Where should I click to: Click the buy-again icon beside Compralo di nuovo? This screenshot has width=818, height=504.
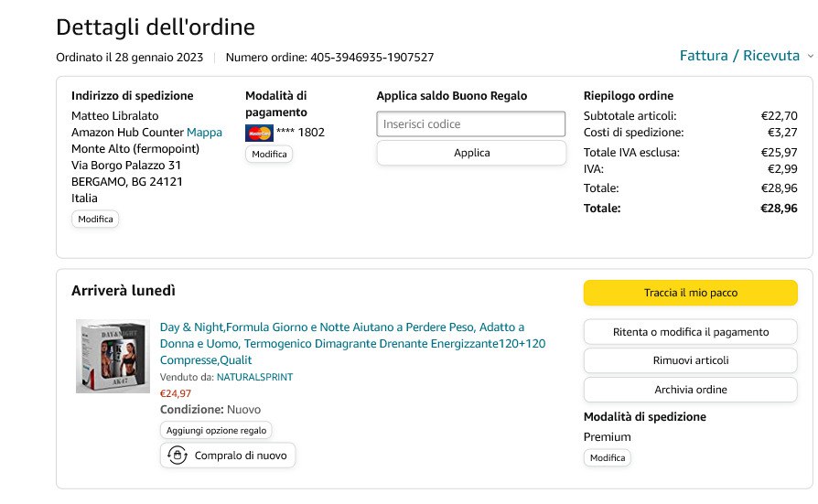coord(177,456)
